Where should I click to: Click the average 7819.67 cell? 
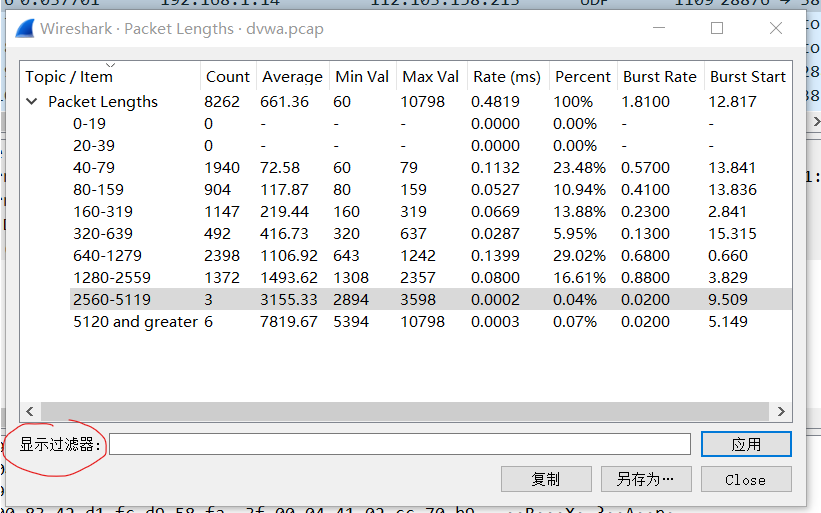pos(289,321)
